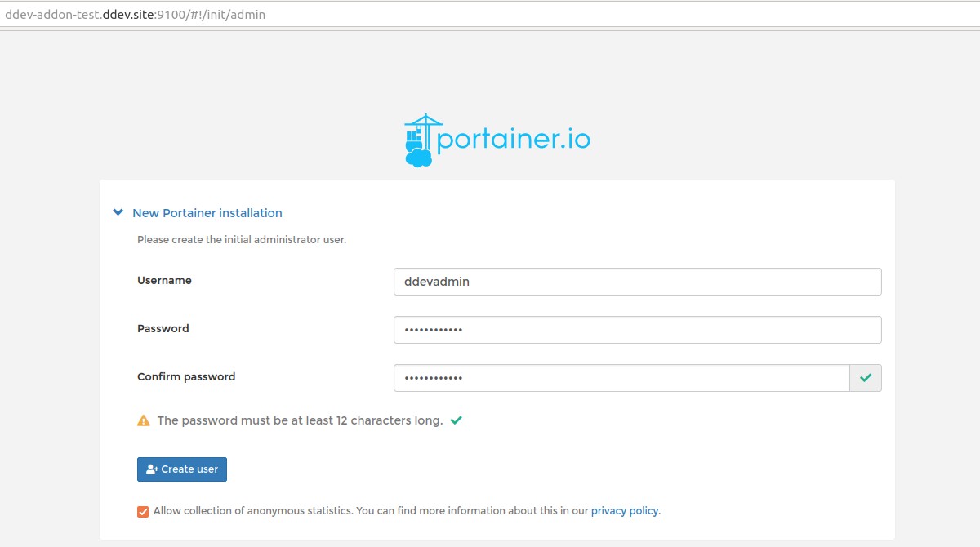The width and height of the screenshot is (980, 547).
Task: Focus the Confirm password input field
Action: (621, 378)
